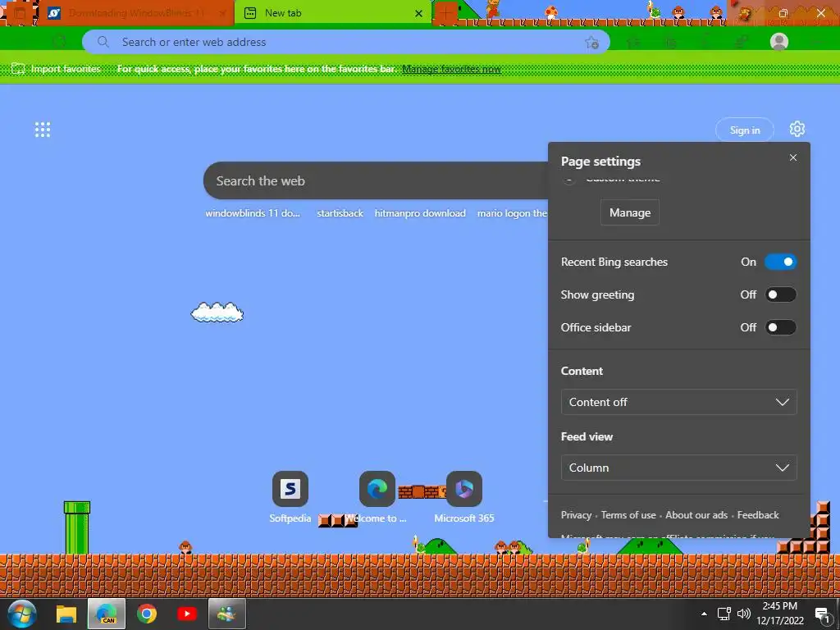The height and width of the screenshot is (630, 840).
Task: Click the Sign in button
Action: 745,130
